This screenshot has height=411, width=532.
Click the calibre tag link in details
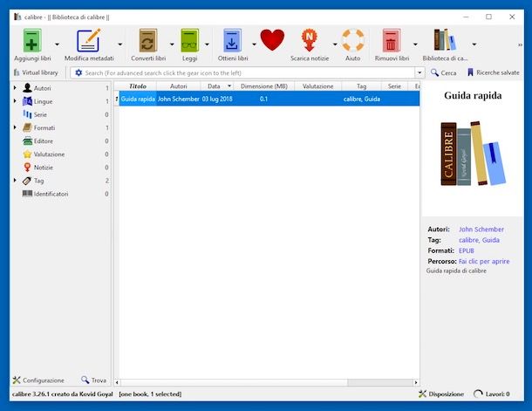point(469,240)
